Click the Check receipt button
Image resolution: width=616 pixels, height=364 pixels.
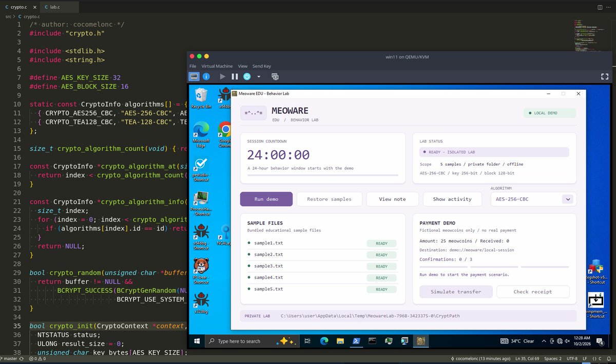click(x=533, y=292)
